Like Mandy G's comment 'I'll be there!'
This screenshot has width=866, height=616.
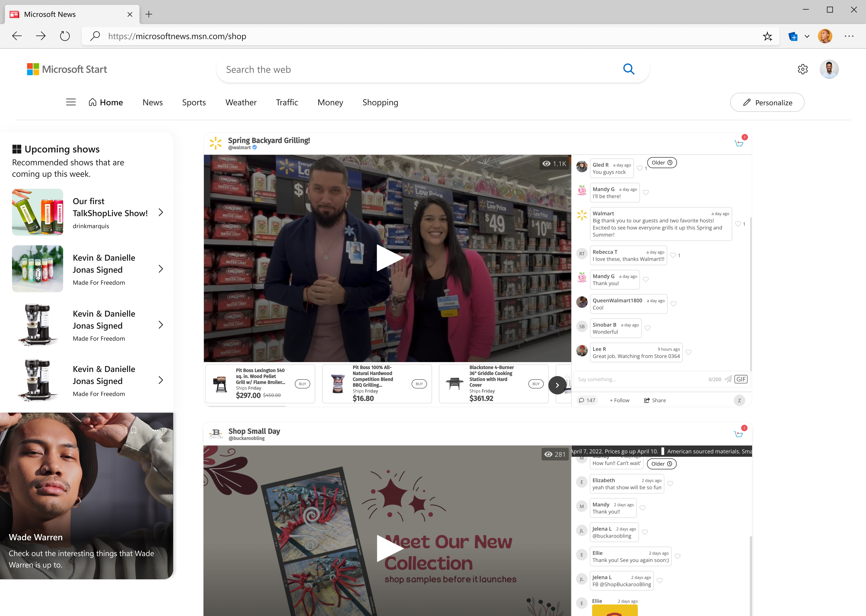tap(646, 192)
